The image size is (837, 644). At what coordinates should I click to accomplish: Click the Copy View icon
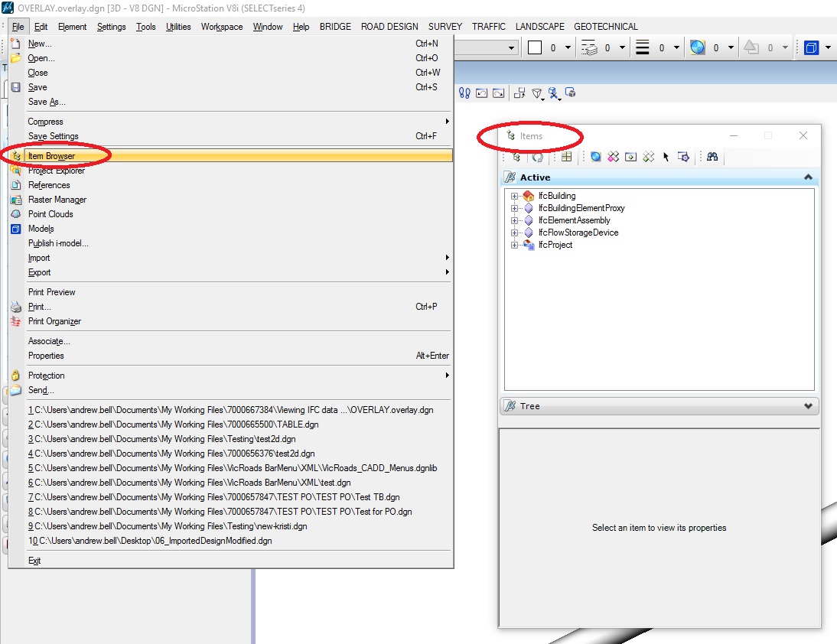[519, 93]
